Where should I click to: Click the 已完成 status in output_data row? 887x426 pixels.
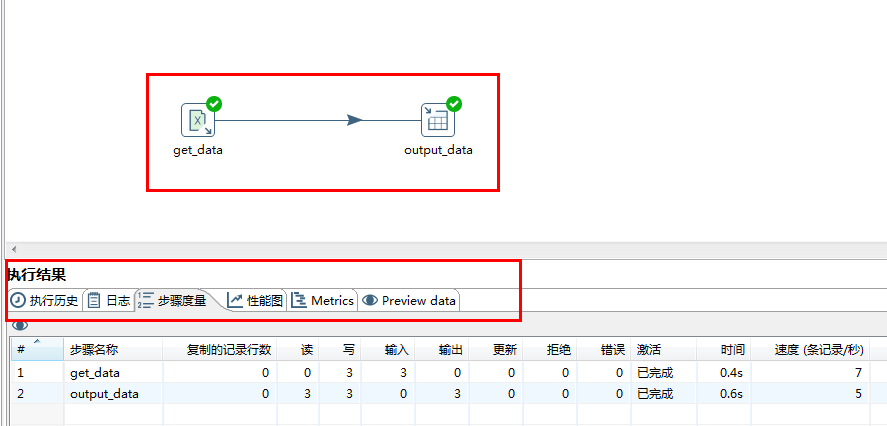coord(655,394)
